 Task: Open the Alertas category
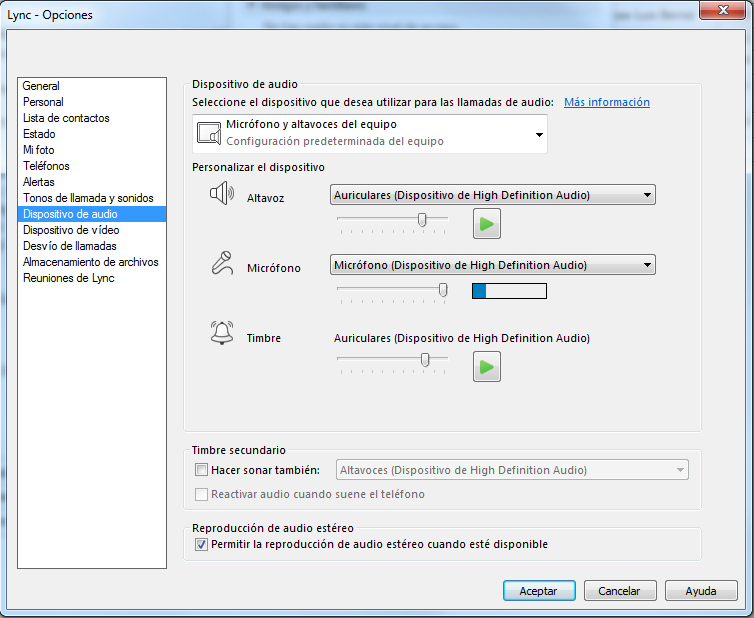point(92,182)
